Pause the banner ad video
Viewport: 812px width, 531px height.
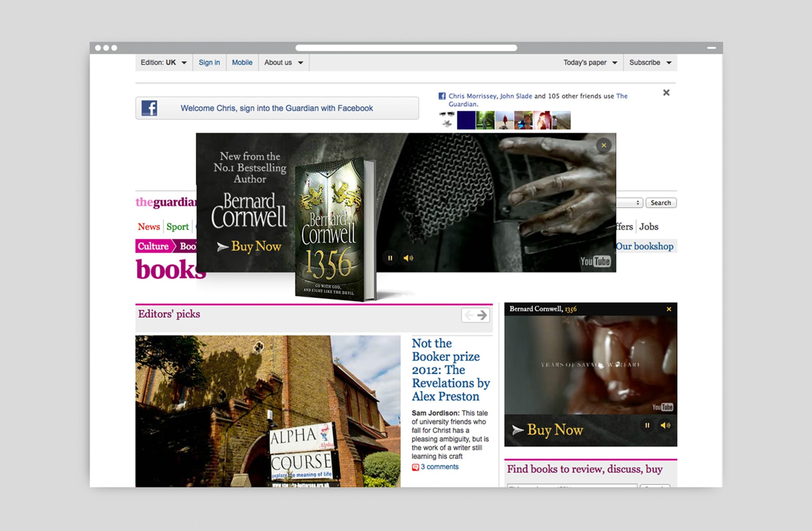coord(390,258)
